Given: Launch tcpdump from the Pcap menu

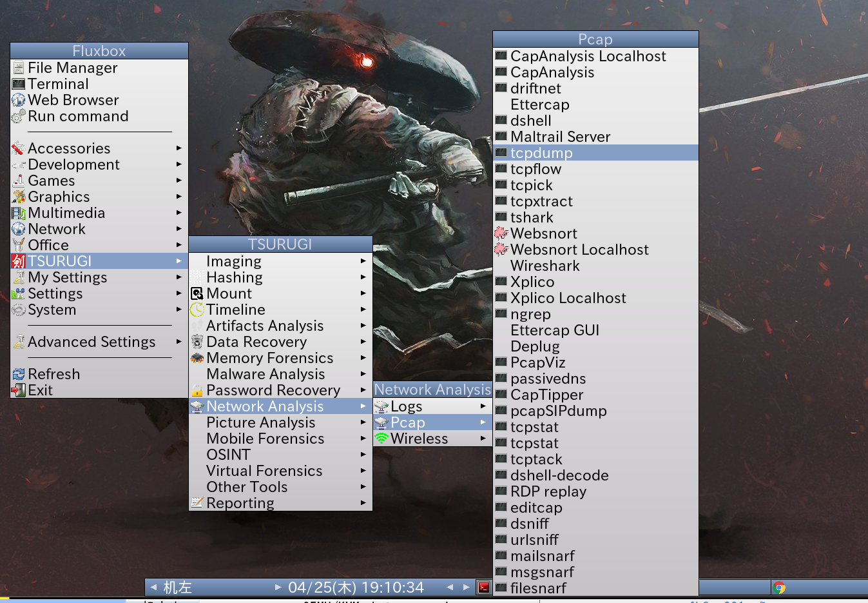Looking at the screenshot, I should [x=595, y=153].
